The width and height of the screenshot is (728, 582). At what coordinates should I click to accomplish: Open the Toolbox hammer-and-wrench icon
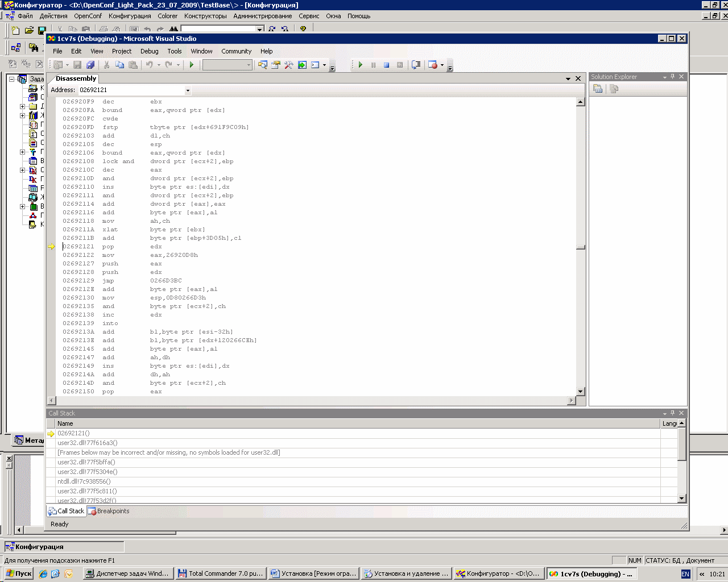click(x=289, y=65)
